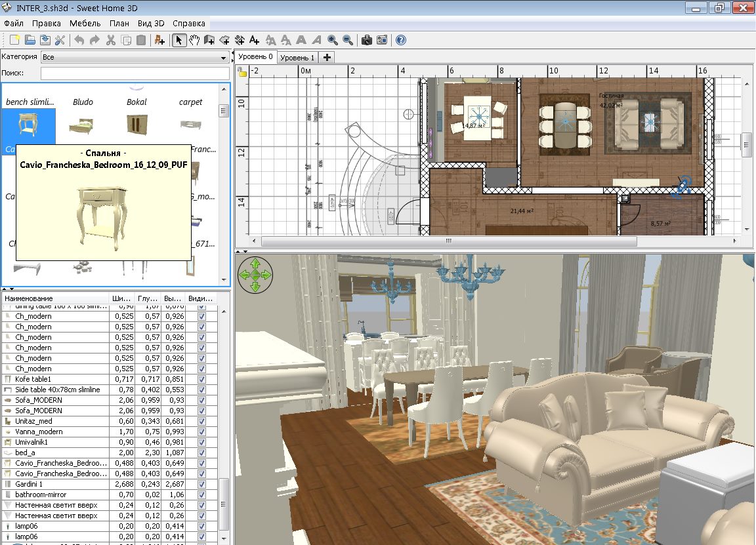Select the arrow selection tool

179,40
